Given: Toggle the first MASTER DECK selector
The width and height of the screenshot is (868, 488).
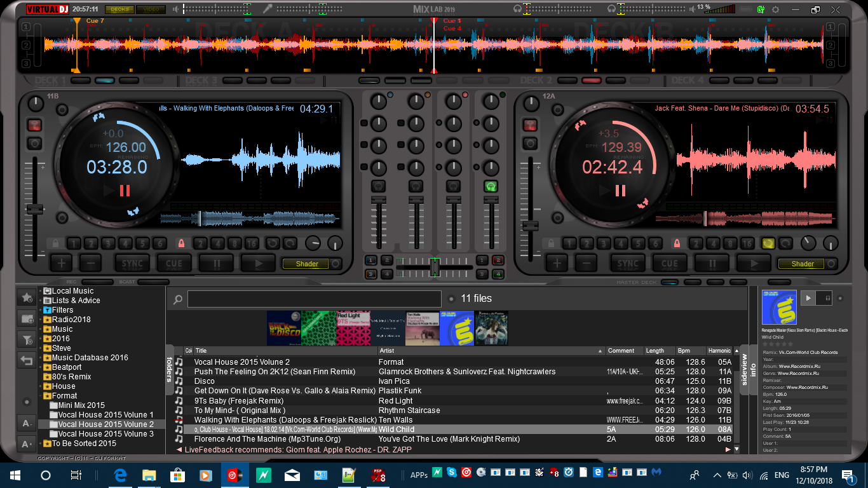Looking at the screenshot, I should point(669,282).
